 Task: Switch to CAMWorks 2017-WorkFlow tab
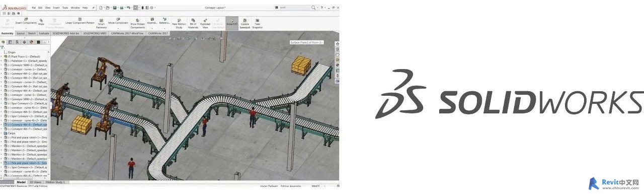128,33
